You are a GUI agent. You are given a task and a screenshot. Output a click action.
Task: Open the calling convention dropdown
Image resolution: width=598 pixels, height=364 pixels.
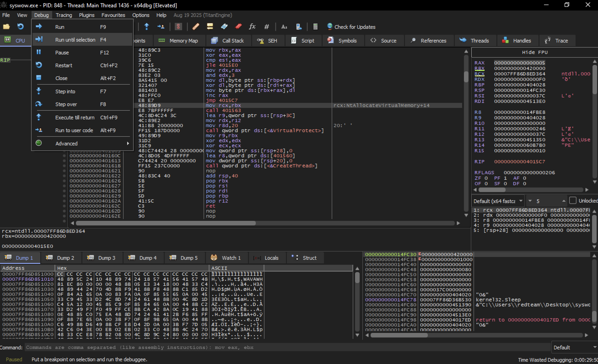(498, 201)
